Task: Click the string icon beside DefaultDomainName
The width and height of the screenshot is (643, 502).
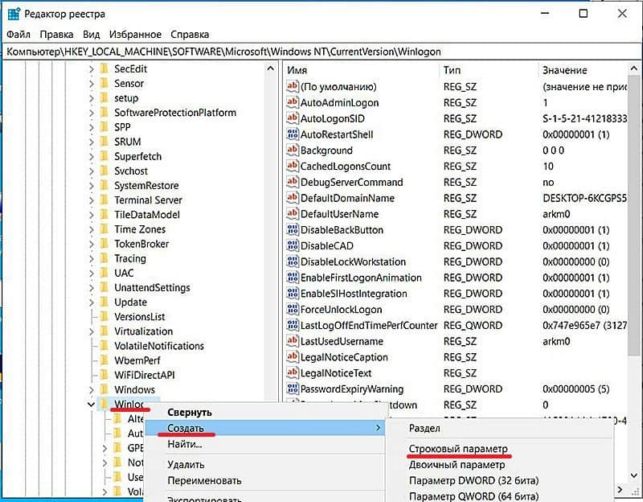Action: pyautogui.click(x=292, y=198)
